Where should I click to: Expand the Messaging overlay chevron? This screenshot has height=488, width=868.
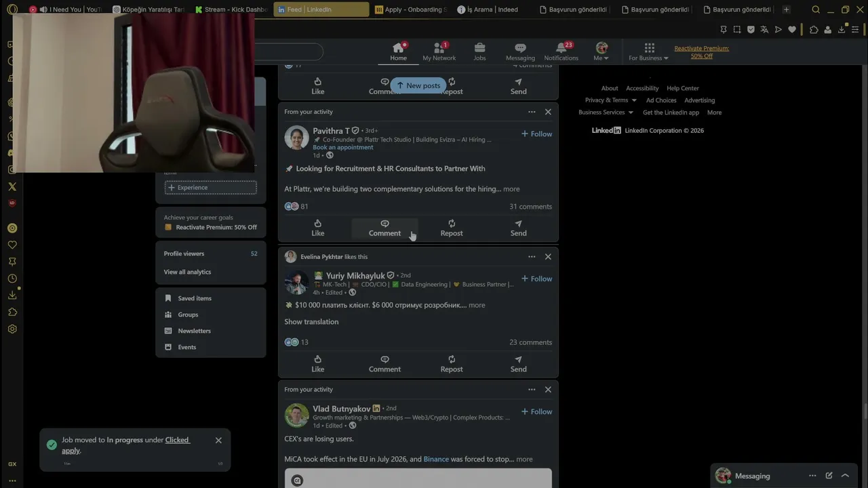tap(845, 476)
